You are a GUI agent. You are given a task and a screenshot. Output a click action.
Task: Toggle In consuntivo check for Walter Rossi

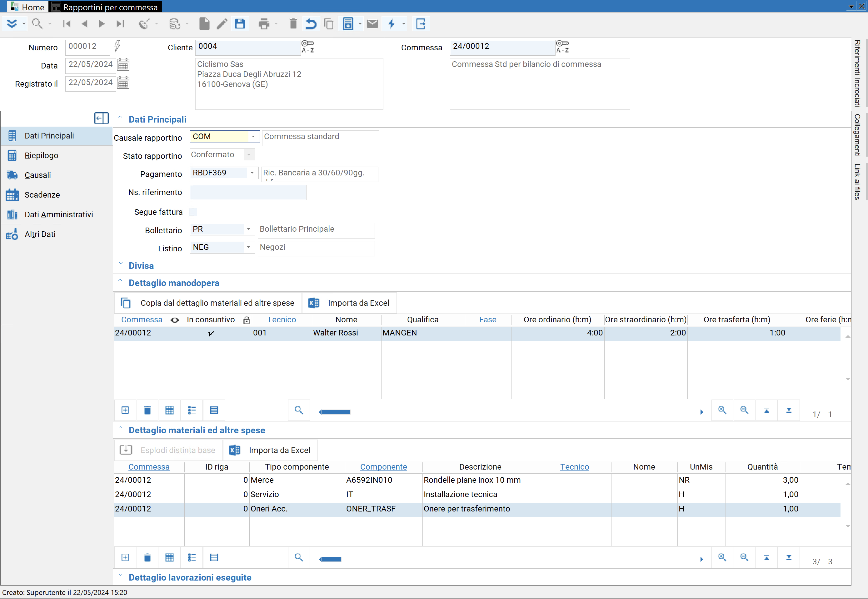(x=211, y=333)
